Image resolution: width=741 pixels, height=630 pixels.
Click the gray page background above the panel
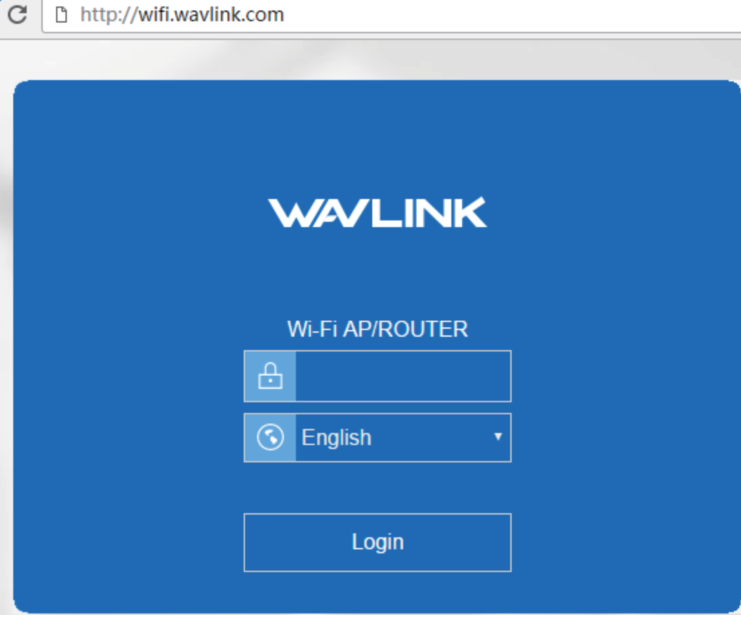[x=378, y=59]
